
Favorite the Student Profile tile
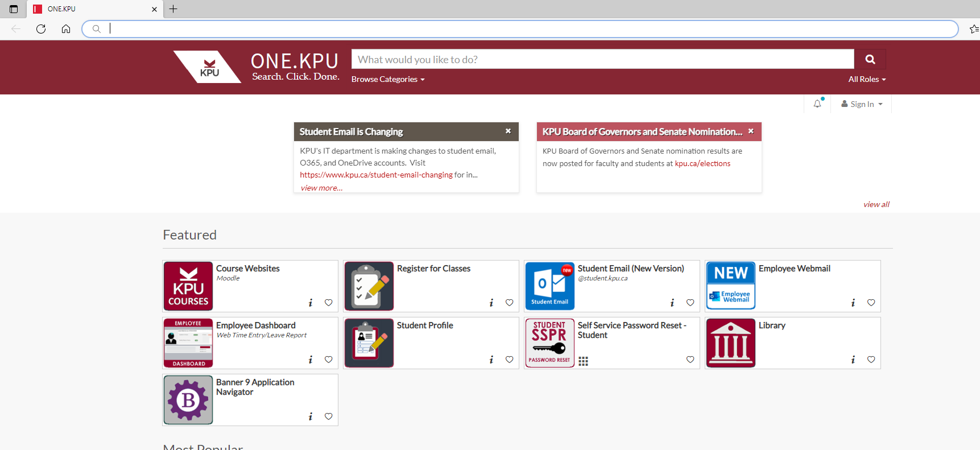tap(509, 360)
